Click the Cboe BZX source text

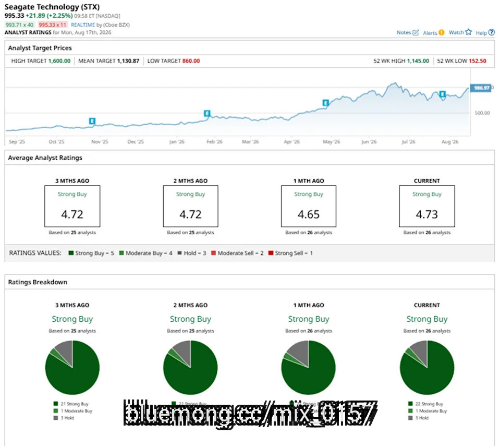pos(115,25)
